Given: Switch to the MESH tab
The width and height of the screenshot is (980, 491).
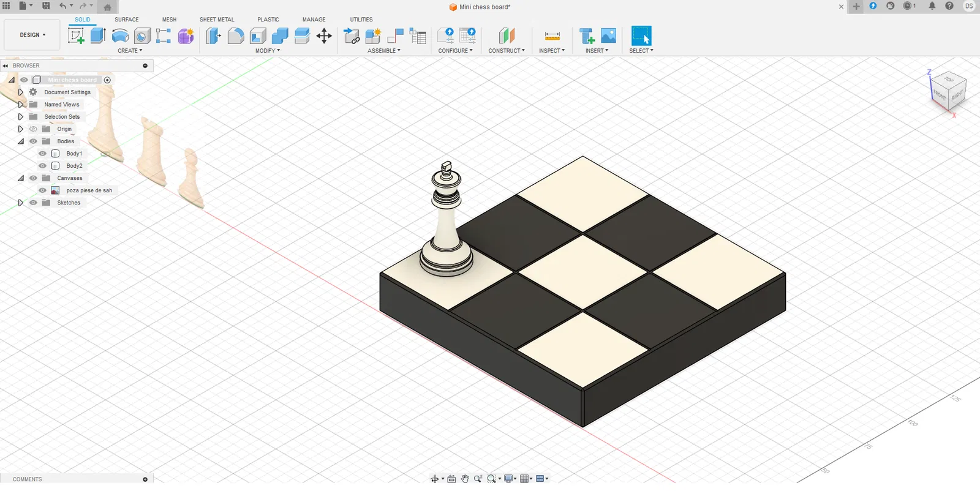Looking at the screenshot, I should [x=169, y=20].
